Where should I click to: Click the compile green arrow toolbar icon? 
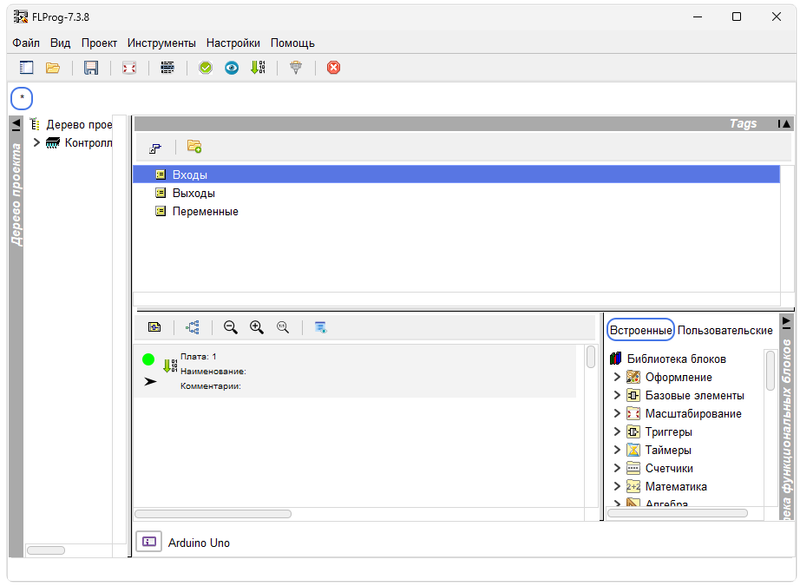(258, 68)
